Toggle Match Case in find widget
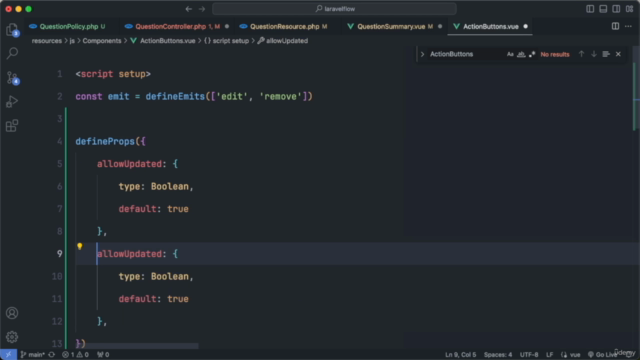 click(510, 54)
